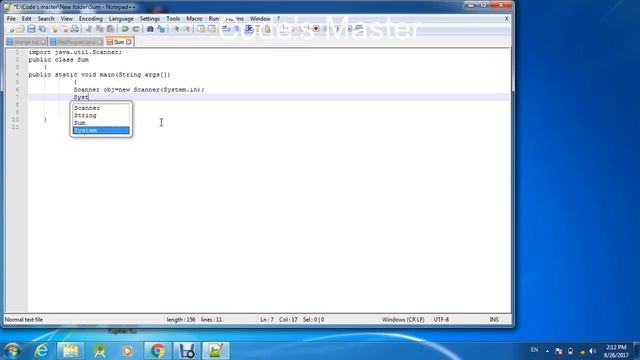Click the Zoom In toolbar icon
Screen dimensions: 640x360
coord(176,29)
